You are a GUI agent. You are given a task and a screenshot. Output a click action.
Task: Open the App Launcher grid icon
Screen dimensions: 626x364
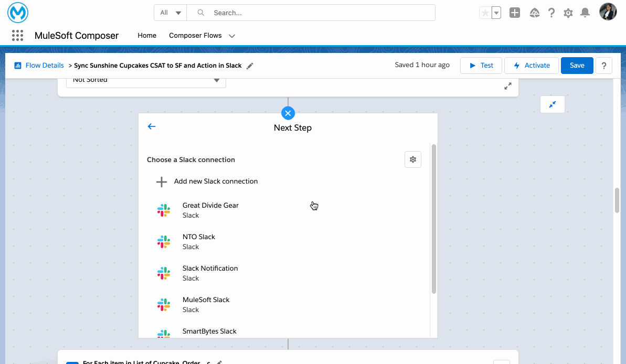[x=17, y=36]
